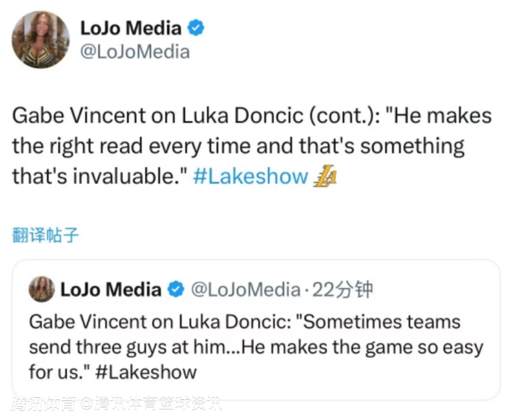The width and height of the screenshot is (512, 420).
Task: Click 翻译帖子 to translate the post
Action: point(45,235)
